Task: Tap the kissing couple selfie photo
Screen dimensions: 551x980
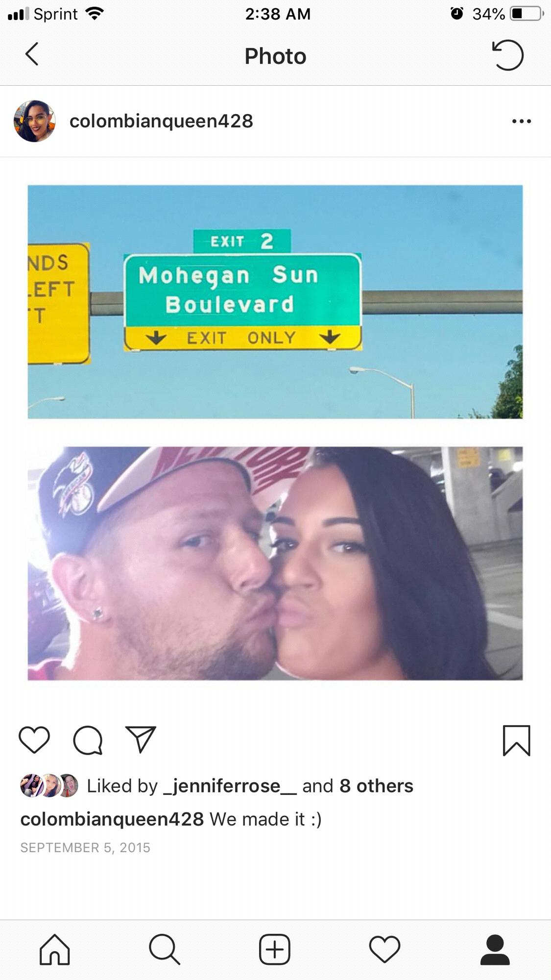Action: [275, 563]
